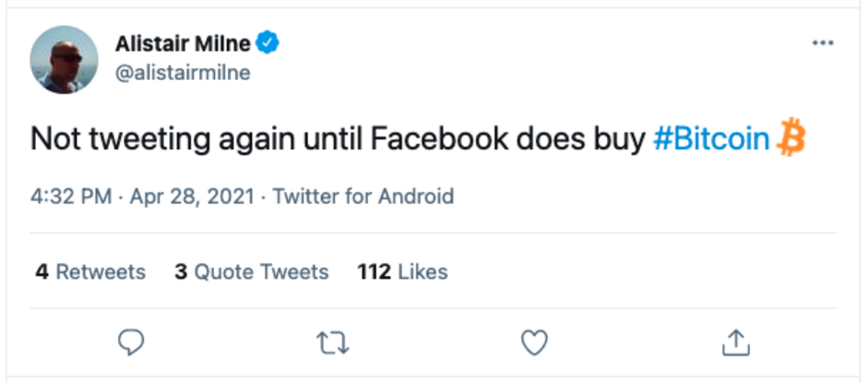Visit the @alistairmilne handle
Image resolution: width=868 pixels, height=383 pixels.
(182, 73)
